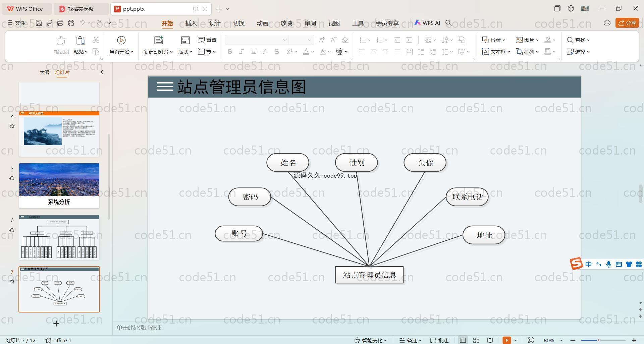Click the Reset (重置) slide button
The height and width of the screenshot is (344, 644).
(x=207, y=40)
